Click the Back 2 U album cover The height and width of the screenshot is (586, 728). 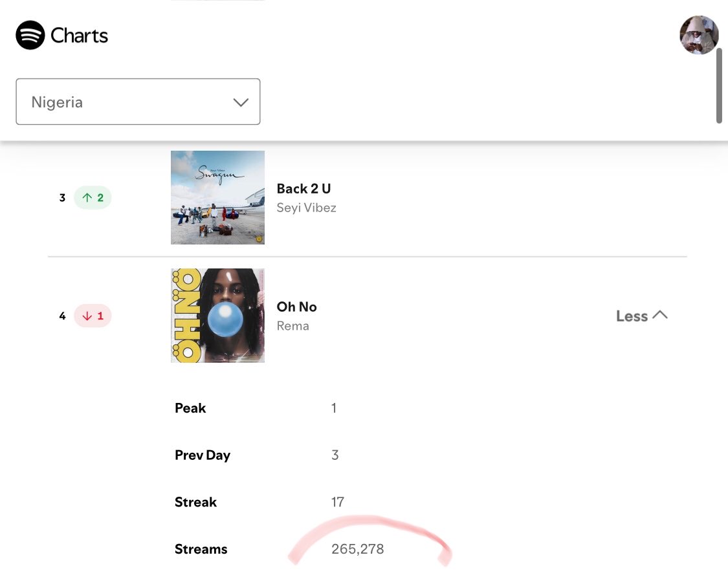[x=217, y=198]
